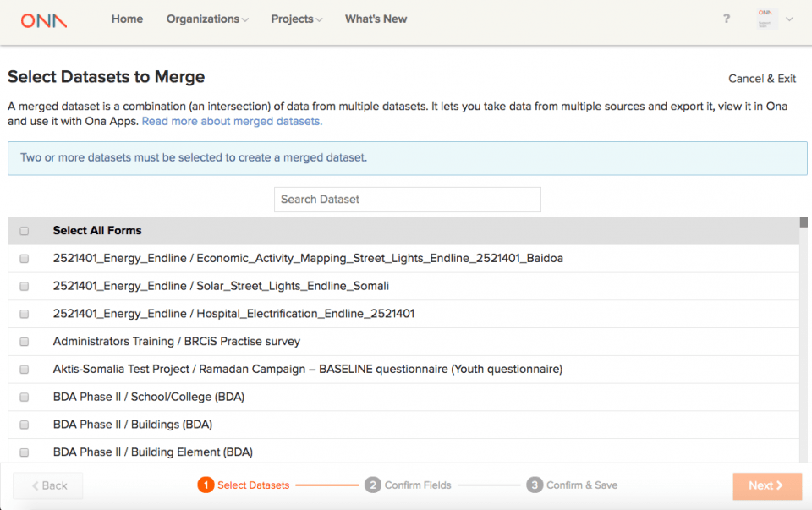Open the What's New page
This screenshot has width=812, height=510.
(x=376, y=19)
